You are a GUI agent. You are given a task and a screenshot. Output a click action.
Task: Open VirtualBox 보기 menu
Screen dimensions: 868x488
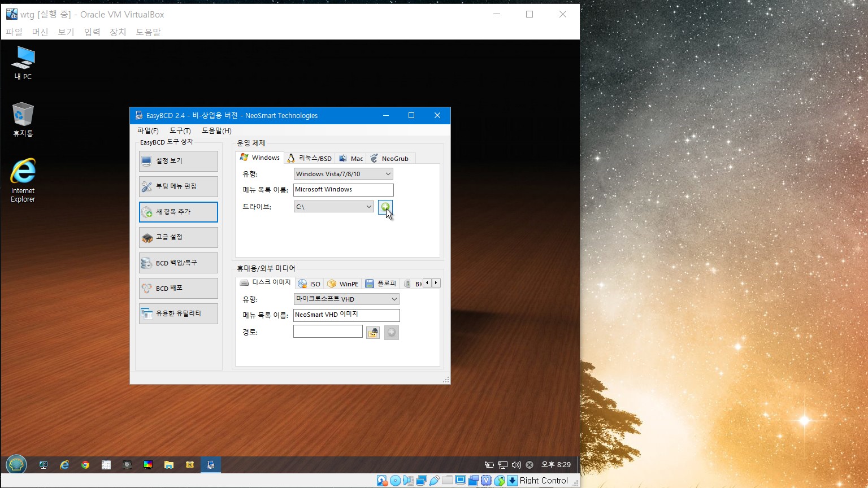tap(66, 32)
